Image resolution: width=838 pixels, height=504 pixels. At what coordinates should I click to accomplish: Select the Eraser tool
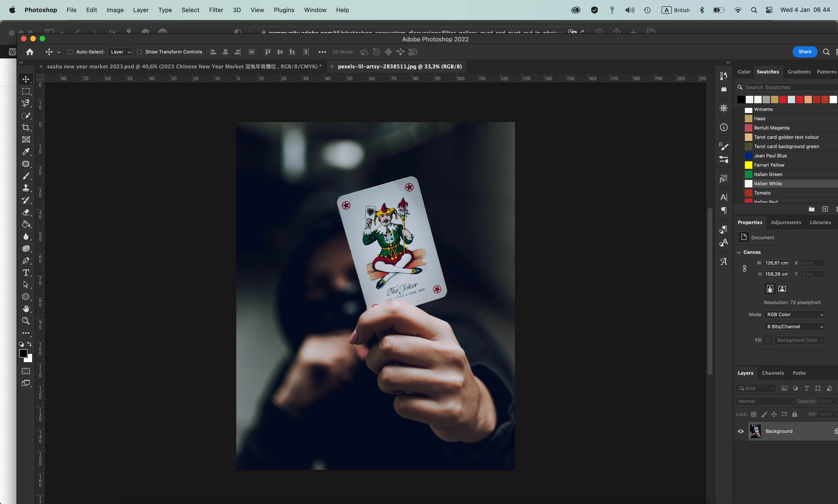[x=26, y=212]
